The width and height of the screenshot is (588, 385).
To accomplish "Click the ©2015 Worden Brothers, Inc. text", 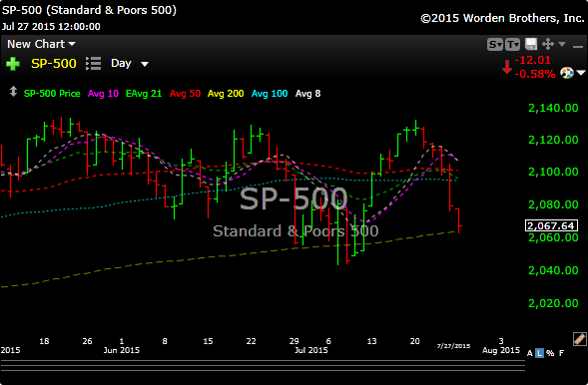I will coord(502,18).
